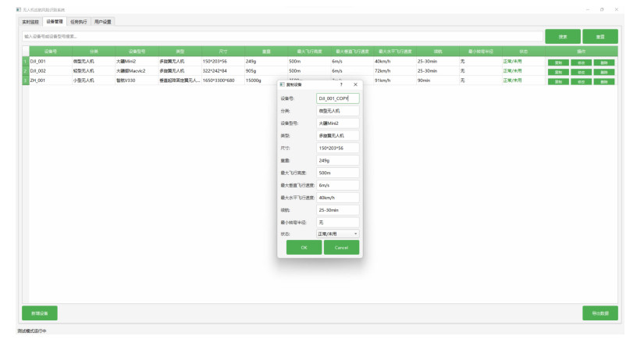The width and height of the screenshot is (644, 343).
Task: Click the 修改 button for ZH_001 row
Action: click(x=581, y=81)
